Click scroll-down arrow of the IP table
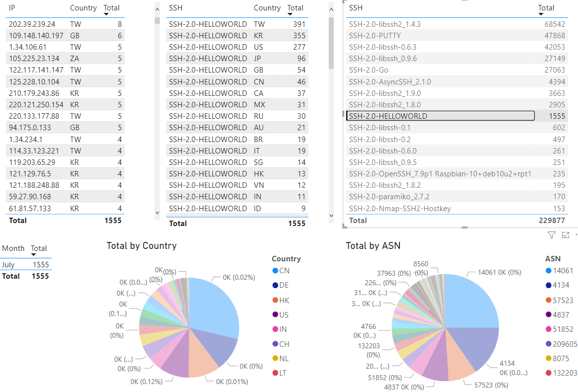 (x=157, y=212)
